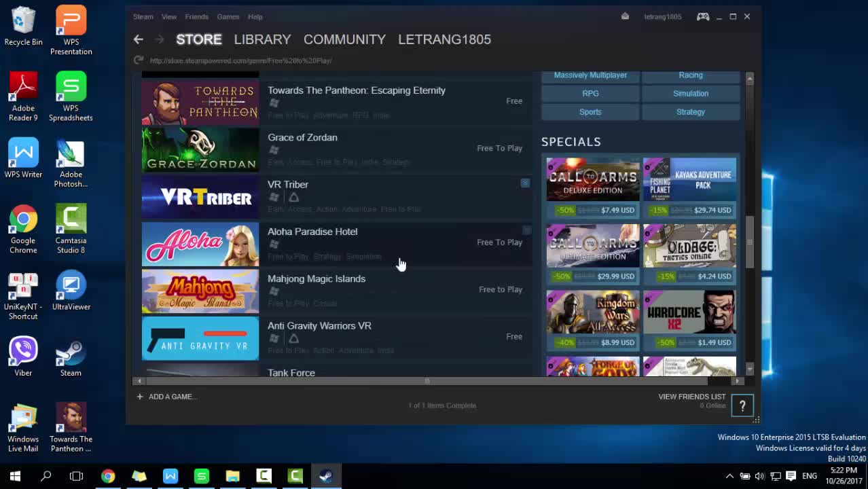Open Task View in the taskbar
This screenshot has height=489, width=868.
pos(77,476)
